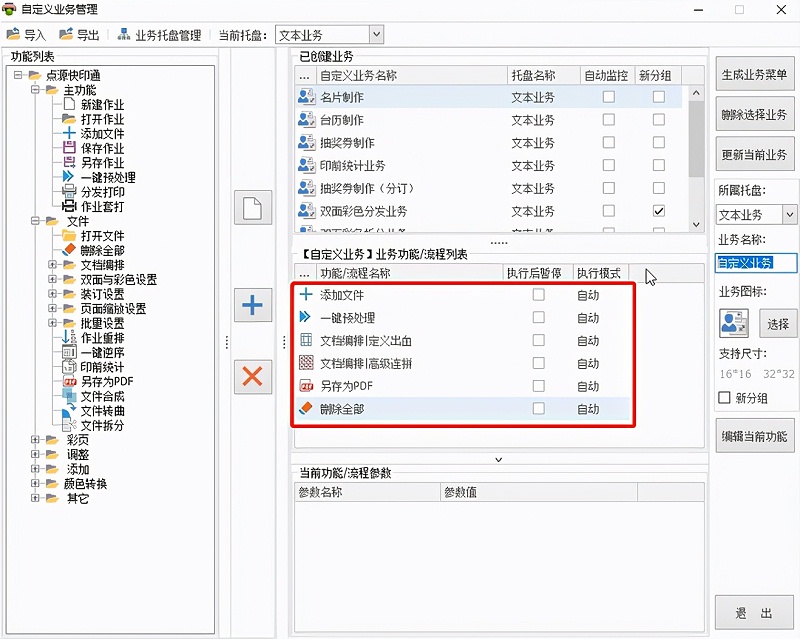Screen dimensions: 800x639
Task: Select 打开作业 in the function tree
Action: (102, 119)
